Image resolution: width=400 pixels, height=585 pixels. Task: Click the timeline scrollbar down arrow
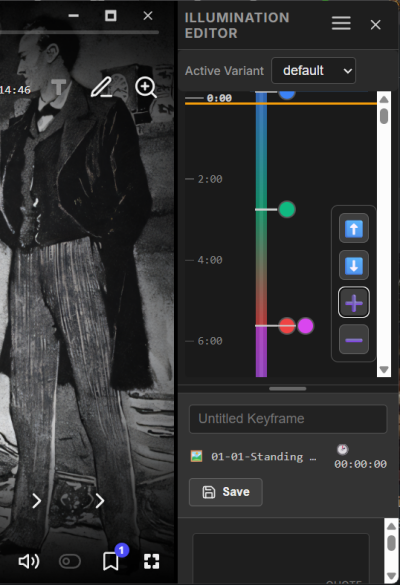[384, 369]
